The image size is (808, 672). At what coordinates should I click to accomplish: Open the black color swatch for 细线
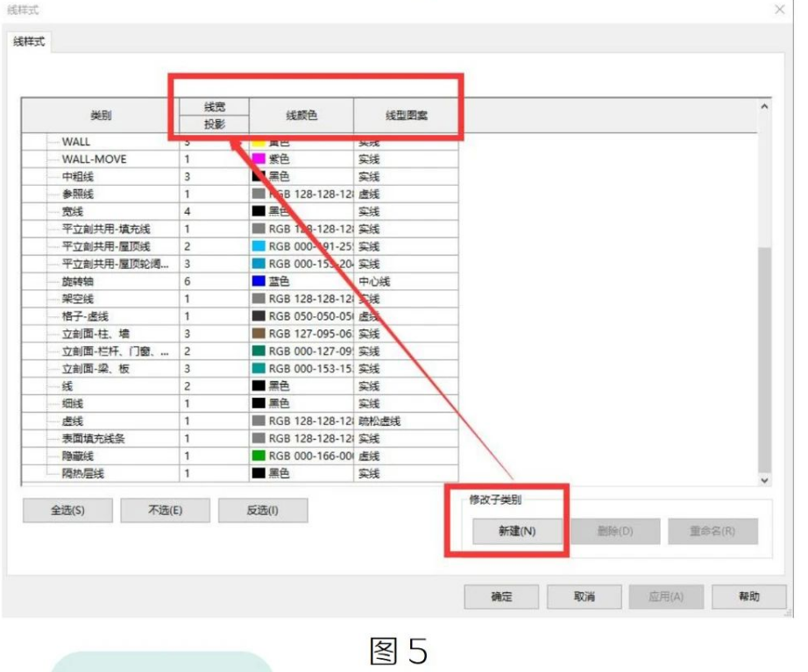[x=259, y=403]
